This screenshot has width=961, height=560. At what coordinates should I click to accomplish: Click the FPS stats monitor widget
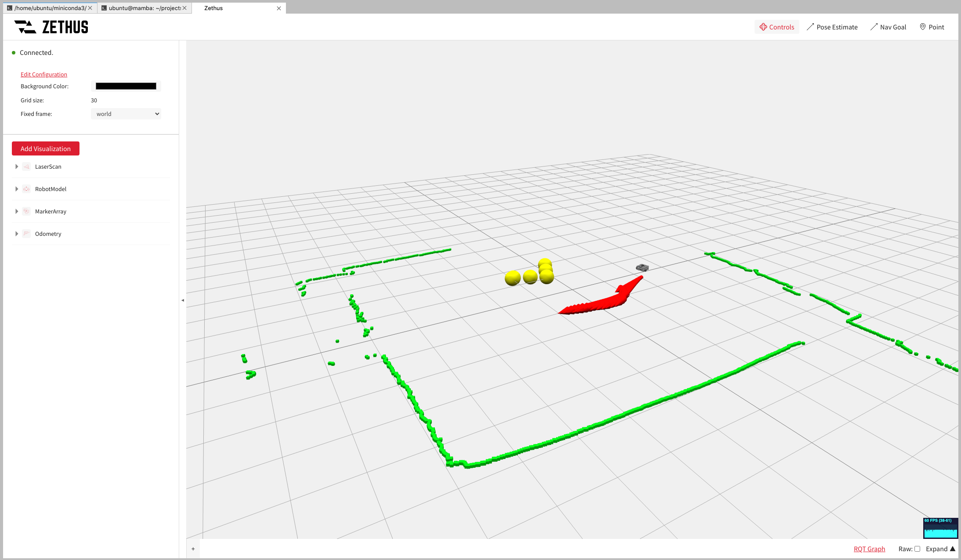[940, 527]
